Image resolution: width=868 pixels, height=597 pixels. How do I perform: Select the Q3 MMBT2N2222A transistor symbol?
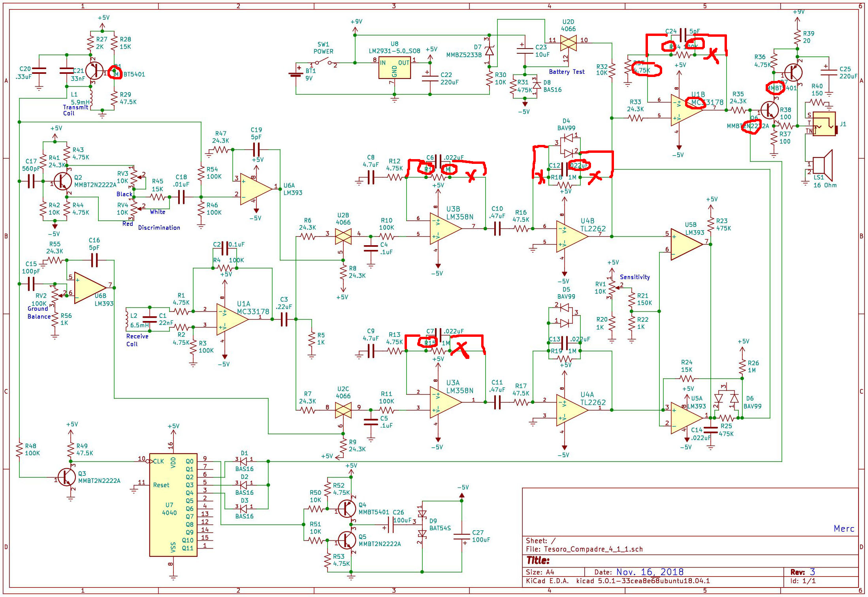pos(66,477)
